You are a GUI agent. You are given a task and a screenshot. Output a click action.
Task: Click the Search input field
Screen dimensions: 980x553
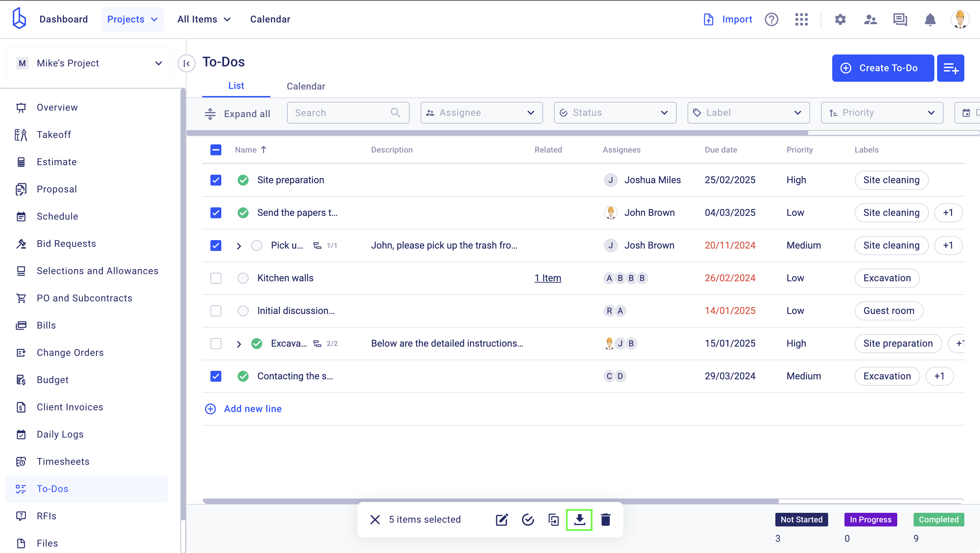[348, 113]
